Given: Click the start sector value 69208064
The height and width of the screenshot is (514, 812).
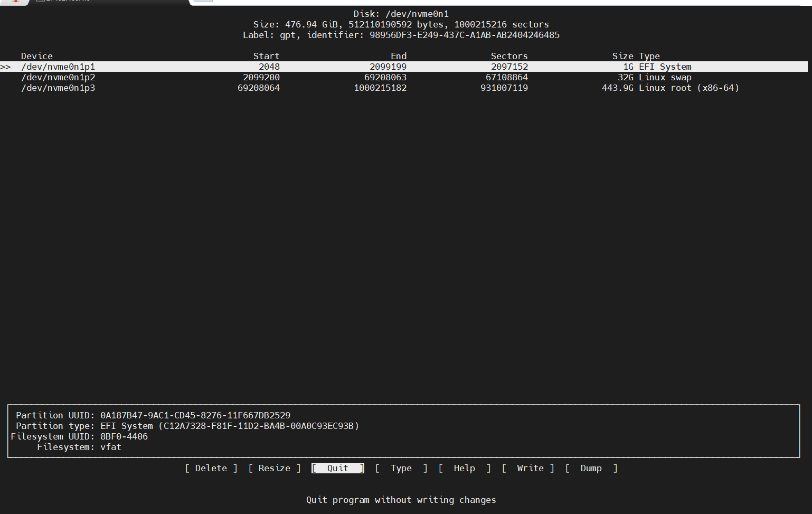Looking at the screenshot, I should (259, 88).
